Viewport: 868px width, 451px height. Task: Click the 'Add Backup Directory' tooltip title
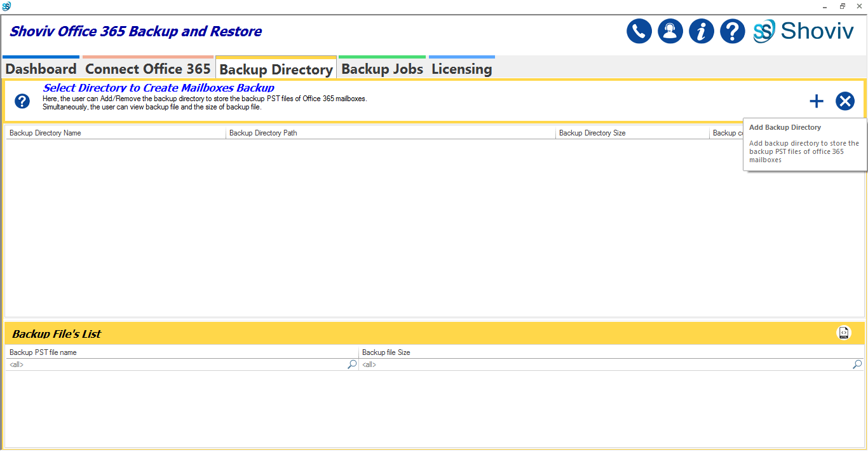(x=785, y=127)
